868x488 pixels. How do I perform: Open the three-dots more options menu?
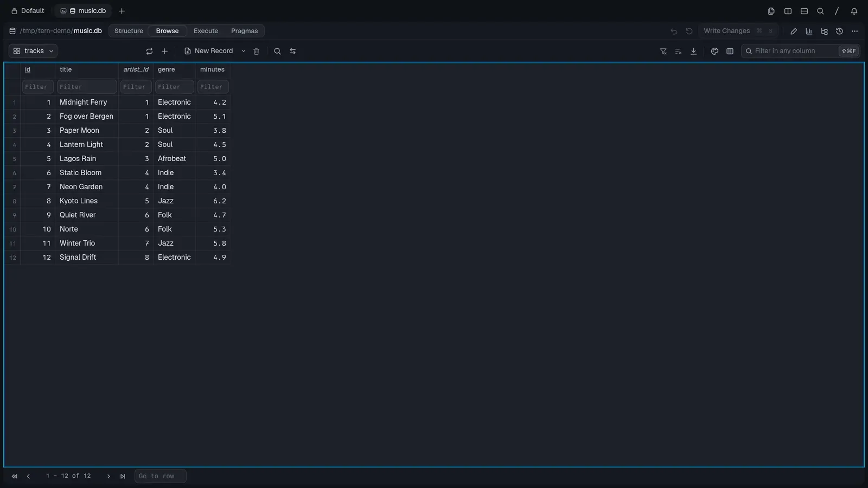pyautogui.click(x=854, y=31)
